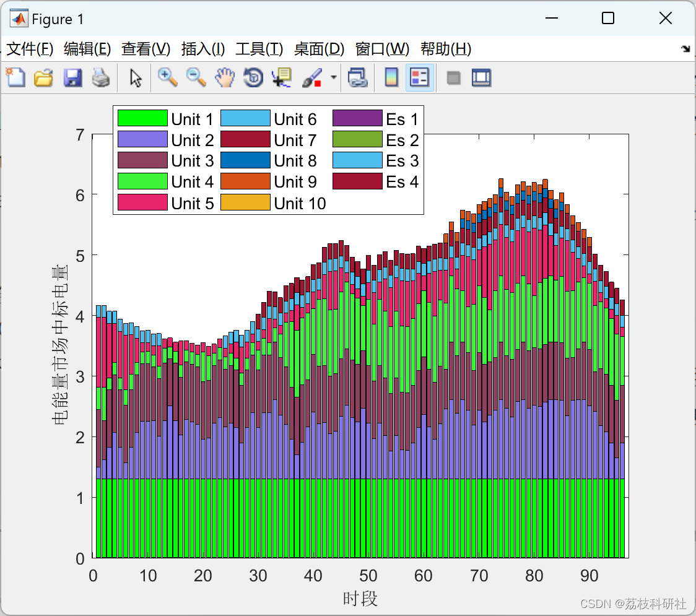Open the brush color dropdown arrow
The image size is (696, 616).
point(334,77)
